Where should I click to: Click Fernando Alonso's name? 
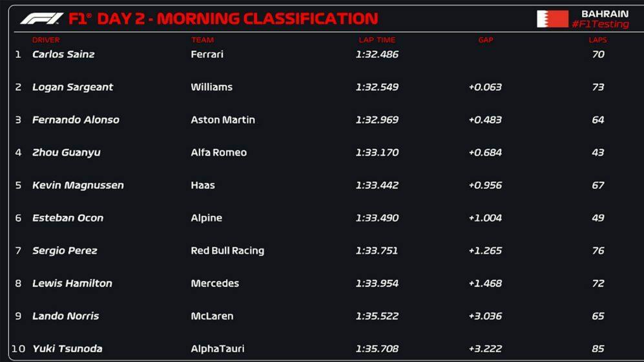tap(76, 120)
